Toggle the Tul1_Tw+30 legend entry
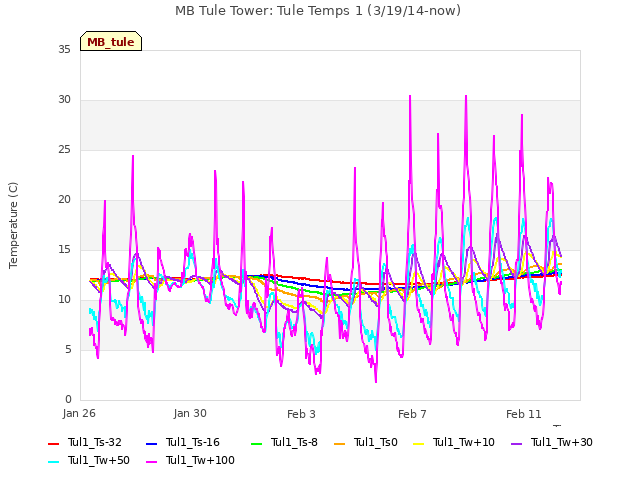Image resolution: width=640 pixels, height=480 pixels. 552,442
